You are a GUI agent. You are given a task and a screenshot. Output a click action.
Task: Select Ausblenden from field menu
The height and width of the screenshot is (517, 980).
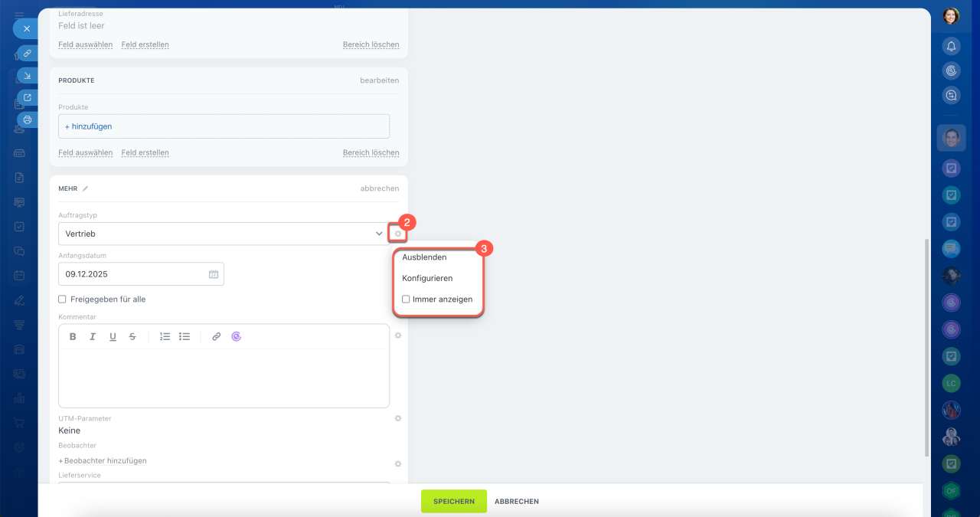424,257
